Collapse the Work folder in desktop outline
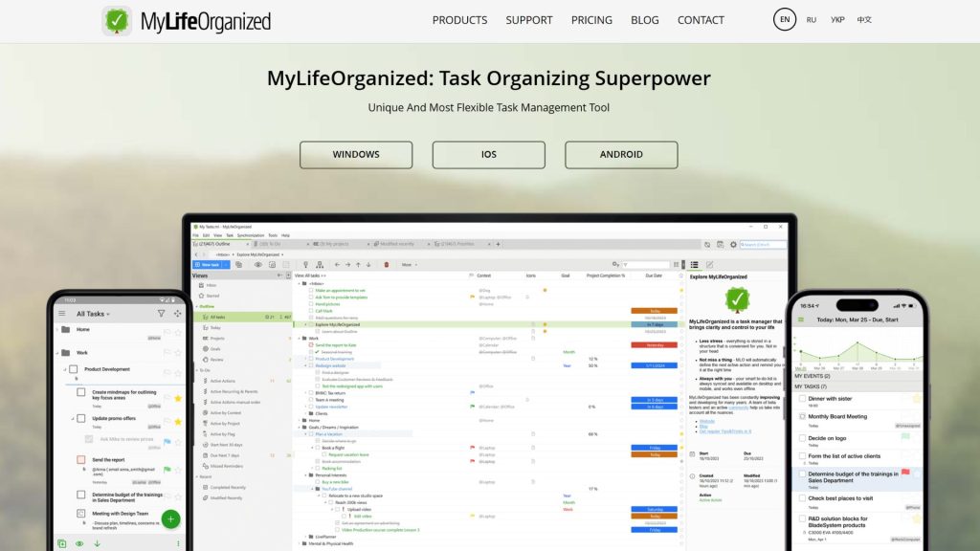This screenshot has height=551, width=980. point(300,338)
